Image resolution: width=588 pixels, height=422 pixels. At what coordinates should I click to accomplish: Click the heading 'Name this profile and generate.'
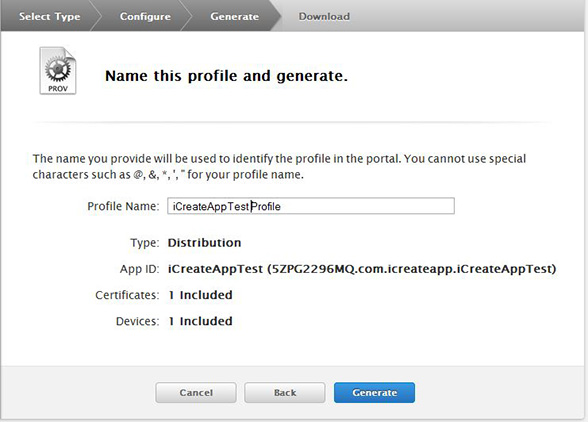tap(226, 76)
